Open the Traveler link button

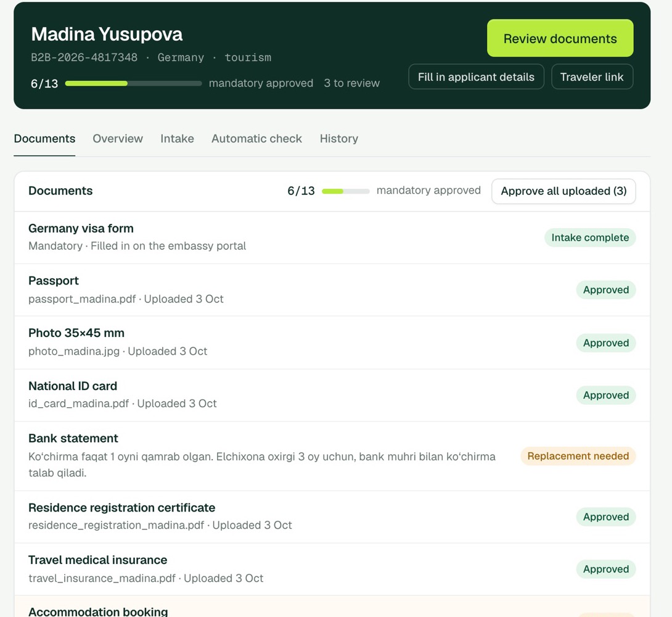coord(592,77)
